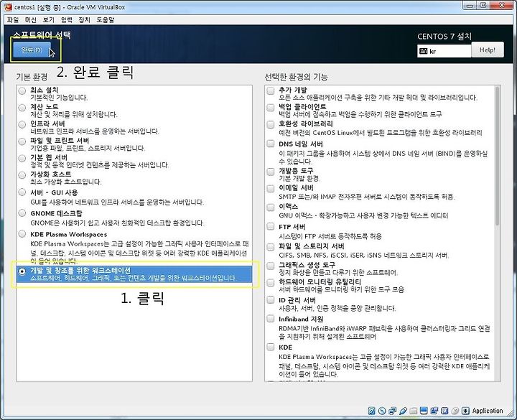Image resolution: width=517 pixels, height=420 pixels.
Task: Click the display status icon in status bar
Action: click(424, 411)
